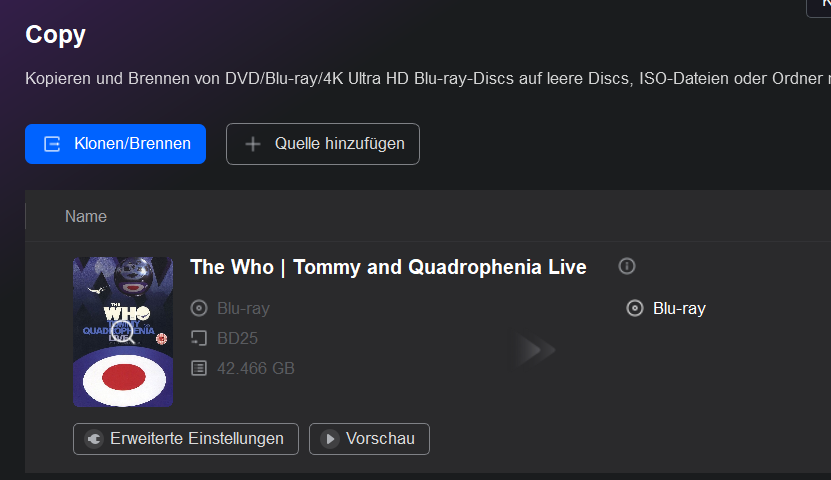
Task: Click the double-arrow conversion icon
Action: pyautogui.click(x=536, y=349)
